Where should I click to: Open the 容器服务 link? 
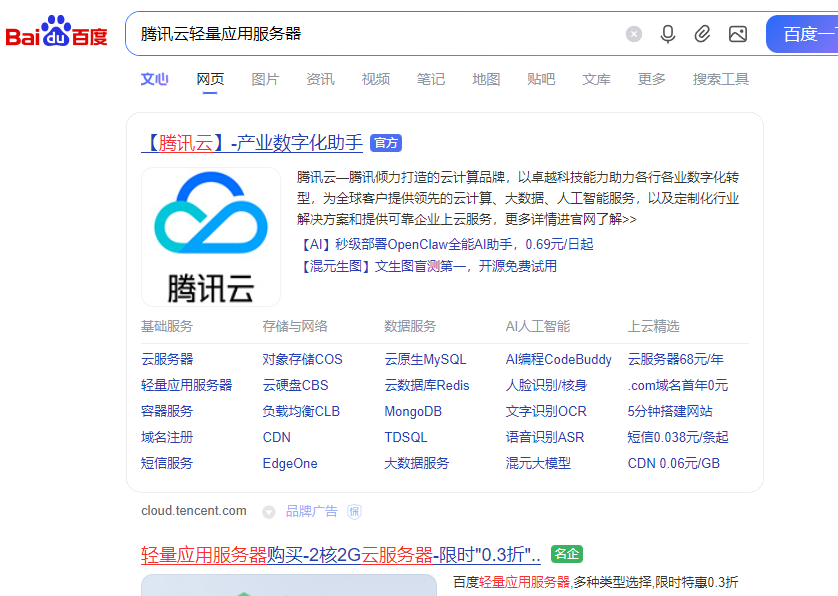coord(167,411)
